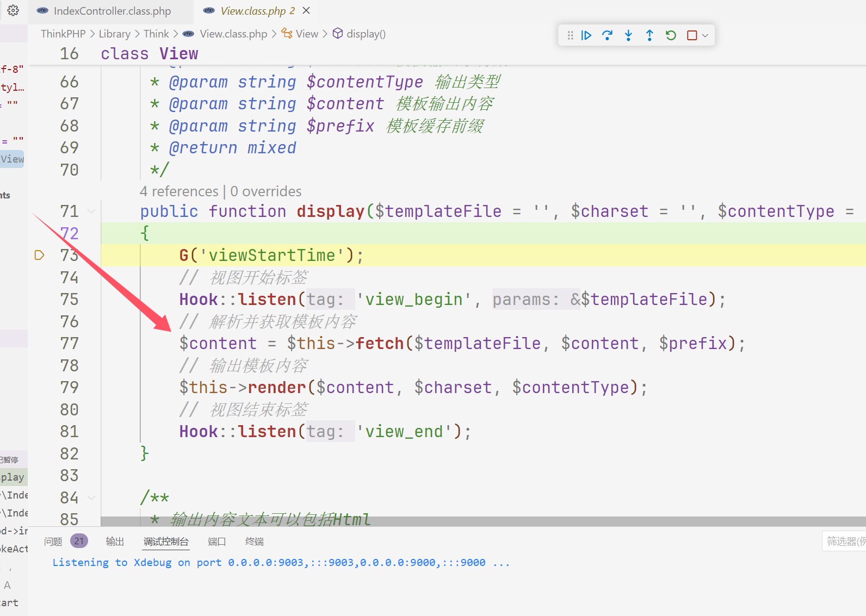Toggle a breakpoint beside line 79
This screenshot has width=866, height=616.
(39, 388)
